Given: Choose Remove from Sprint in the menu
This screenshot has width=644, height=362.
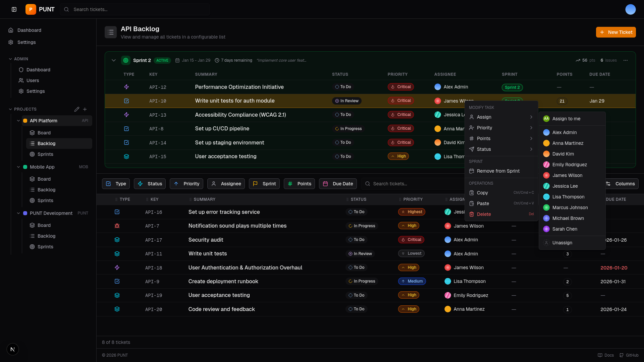Looking at the screenshot, I should tap(498, 171).
